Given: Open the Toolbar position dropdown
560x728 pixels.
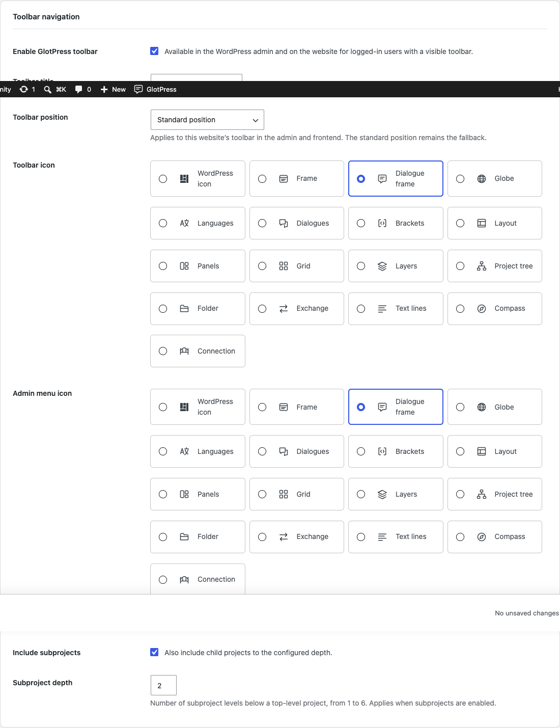Looking at the screenshot, I should click(x=207, y=120).
